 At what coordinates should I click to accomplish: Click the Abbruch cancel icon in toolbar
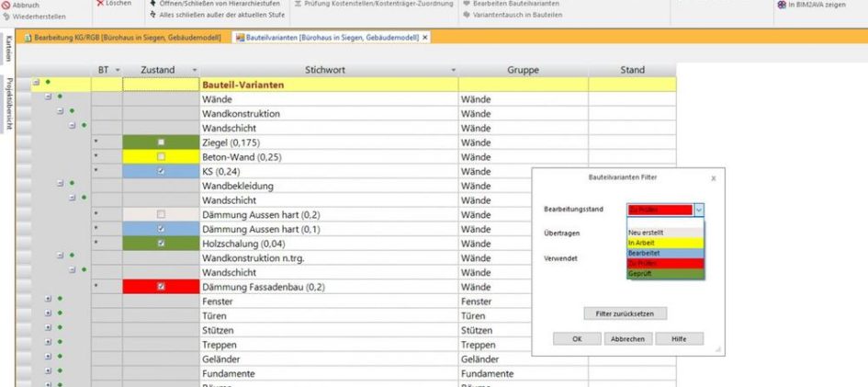pyautogui.click(x=7, y=5)
